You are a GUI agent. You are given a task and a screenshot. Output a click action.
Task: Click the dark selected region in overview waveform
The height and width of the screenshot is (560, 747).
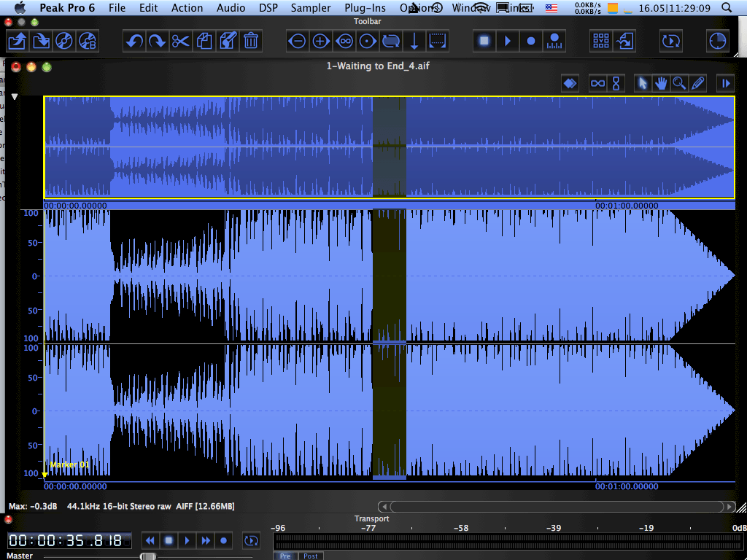tap(390, 147)
